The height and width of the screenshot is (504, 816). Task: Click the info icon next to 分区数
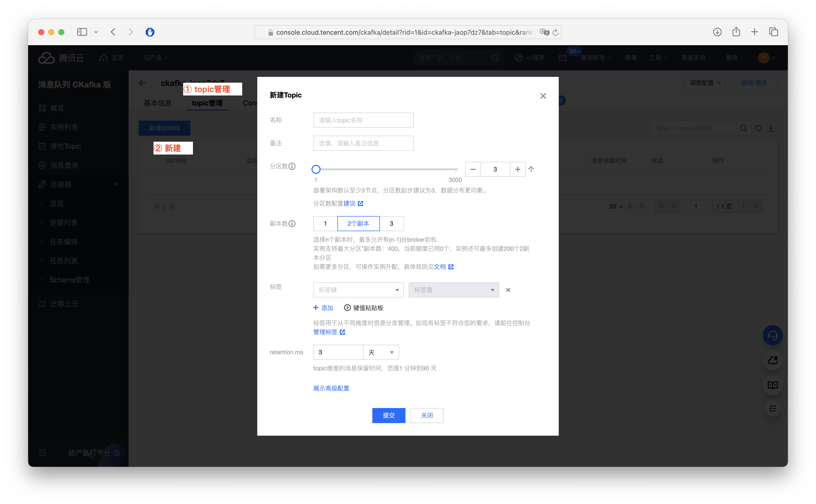click(x=292, y=166)
